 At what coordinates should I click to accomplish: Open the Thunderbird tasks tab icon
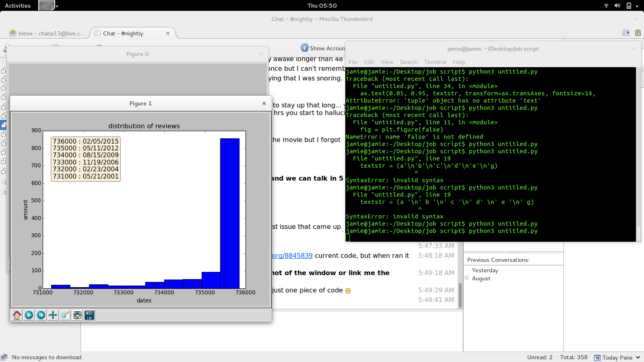point(638,33)
